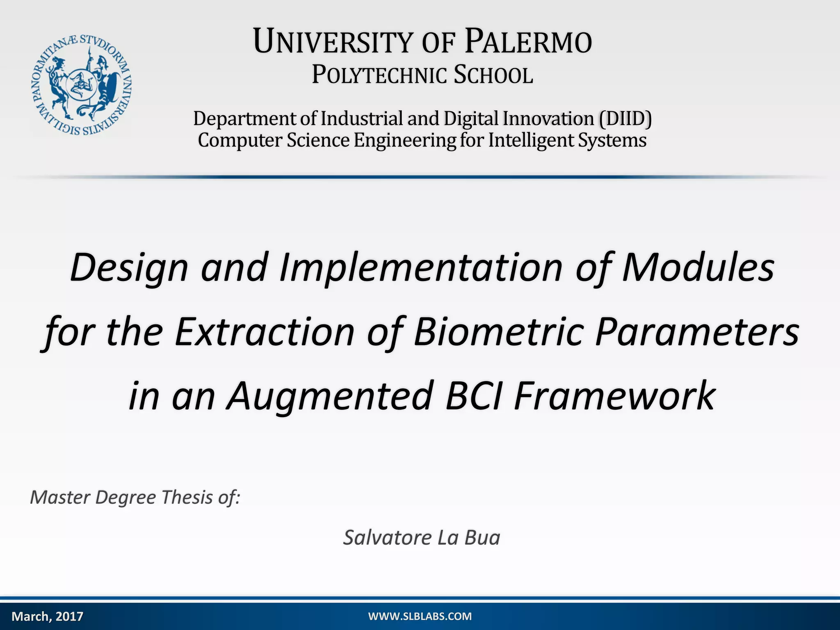840x630 pixels.
Task: Select the author name Salvatore La Bua
Action: [x=422, y=538]
